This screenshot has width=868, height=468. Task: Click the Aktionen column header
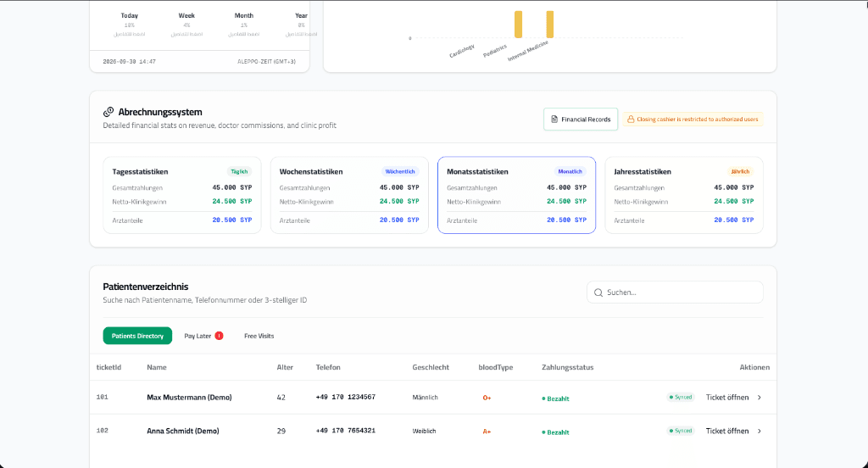click(x=754, y=367)
